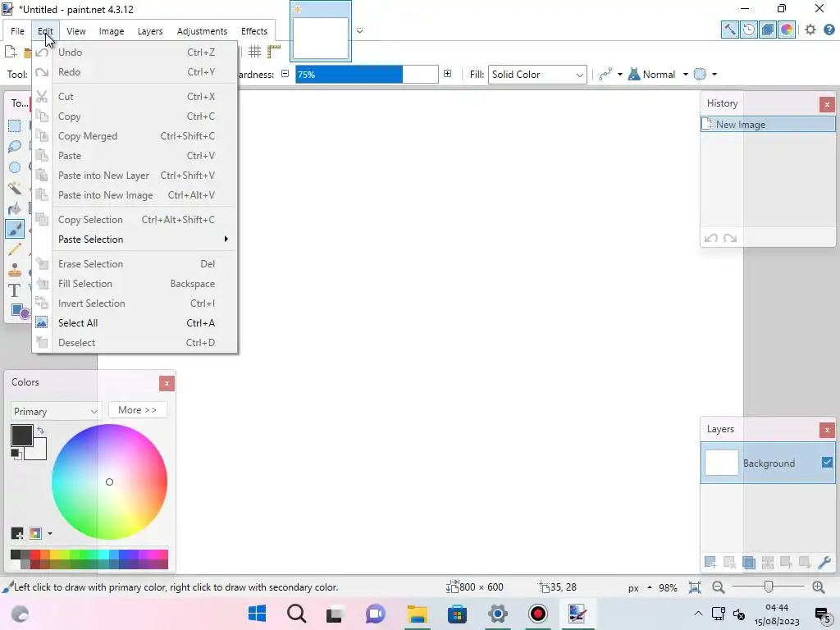Toggle the rulers icon

tap(274, 52)
